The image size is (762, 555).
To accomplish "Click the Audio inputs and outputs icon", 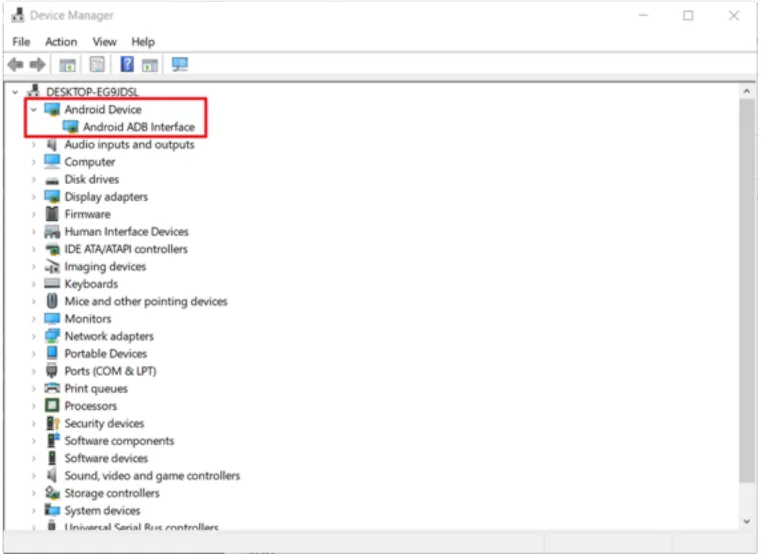I will [x=52, y=144].
